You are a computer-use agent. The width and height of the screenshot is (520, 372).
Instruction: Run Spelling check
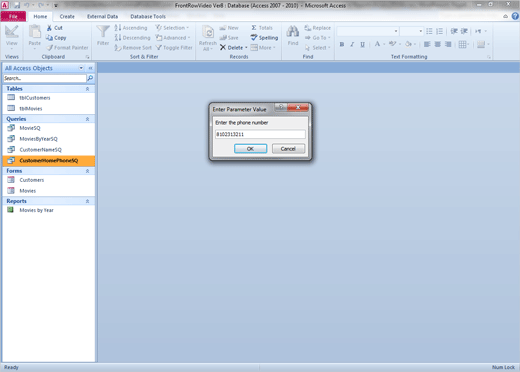coord(264,38)
